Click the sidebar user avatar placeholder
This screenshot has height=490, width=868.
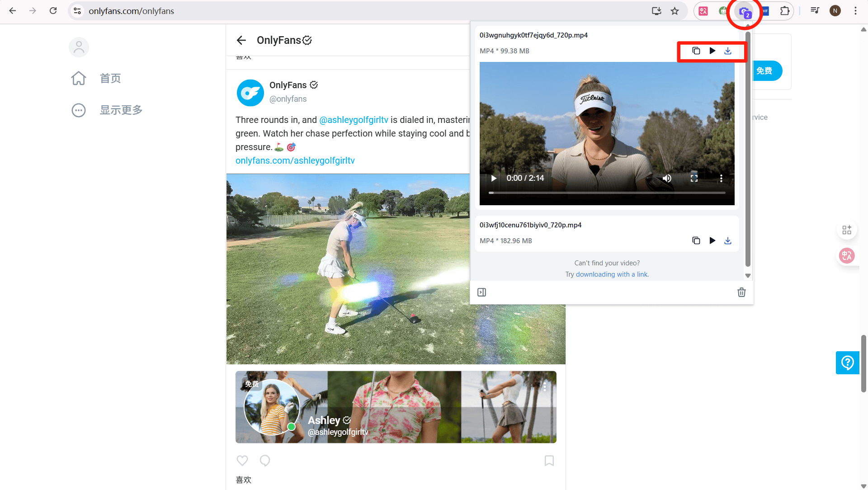[79, 47]
